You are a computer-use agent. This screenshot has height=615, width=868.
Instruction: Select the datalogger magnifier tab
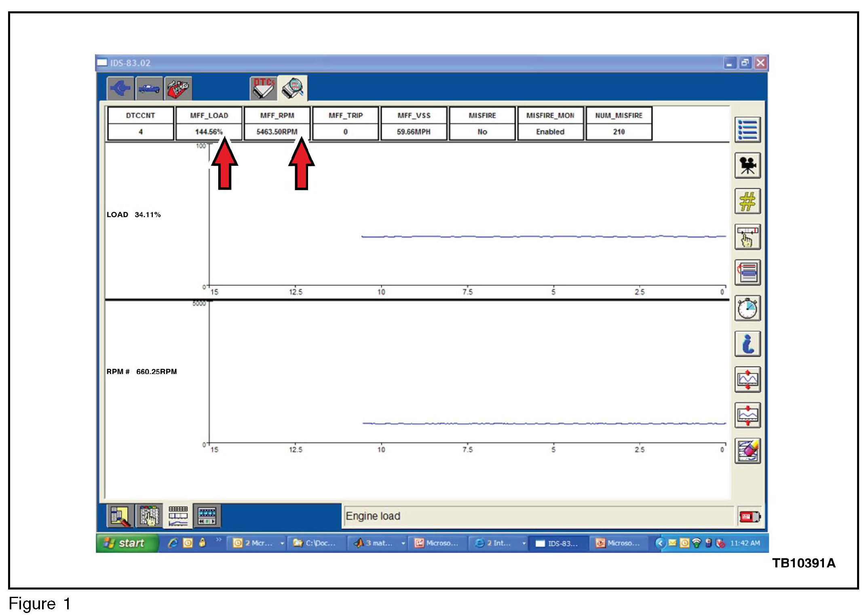pyautogui.click(x=293, y=88)
